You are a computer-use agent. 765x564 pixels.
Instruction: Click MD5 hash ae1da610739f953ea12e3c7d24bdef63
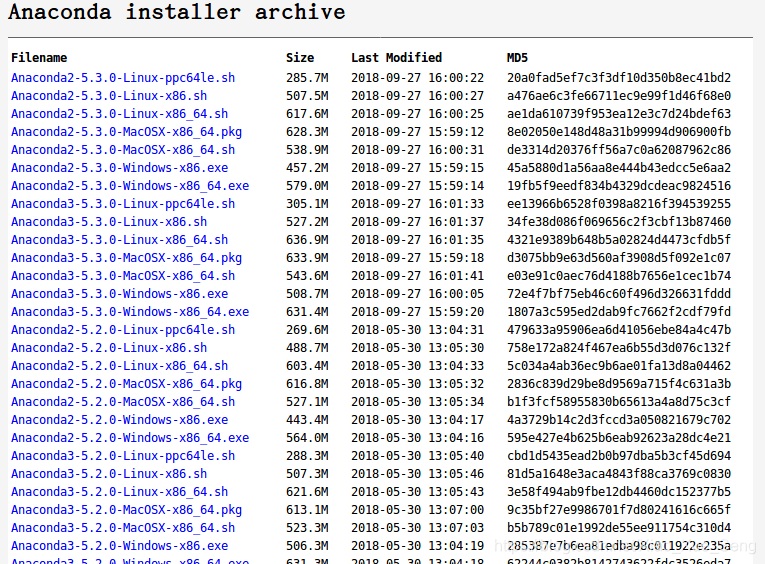619,114
